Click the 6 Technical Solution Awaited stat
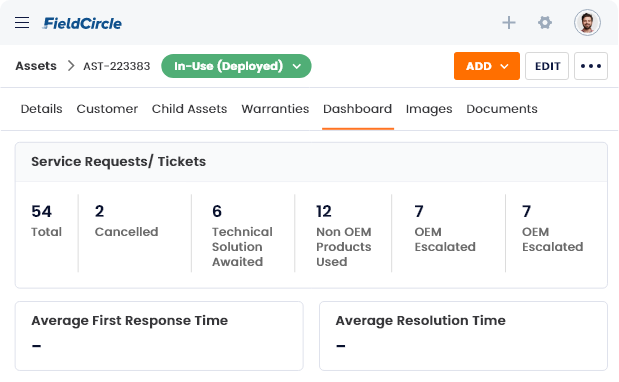Viewport: 619px width, 382px height. tap(242, 236)
